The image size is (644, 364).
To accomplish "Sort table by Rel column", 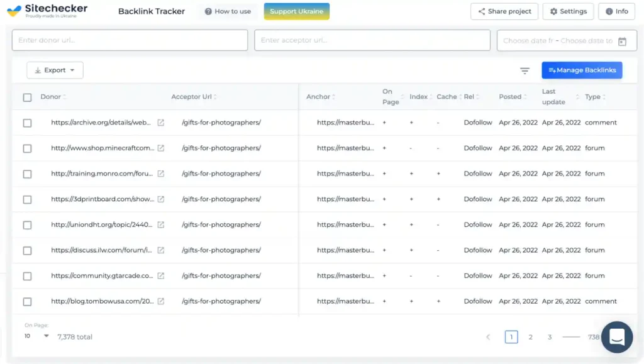I will [x=472, y=97].
